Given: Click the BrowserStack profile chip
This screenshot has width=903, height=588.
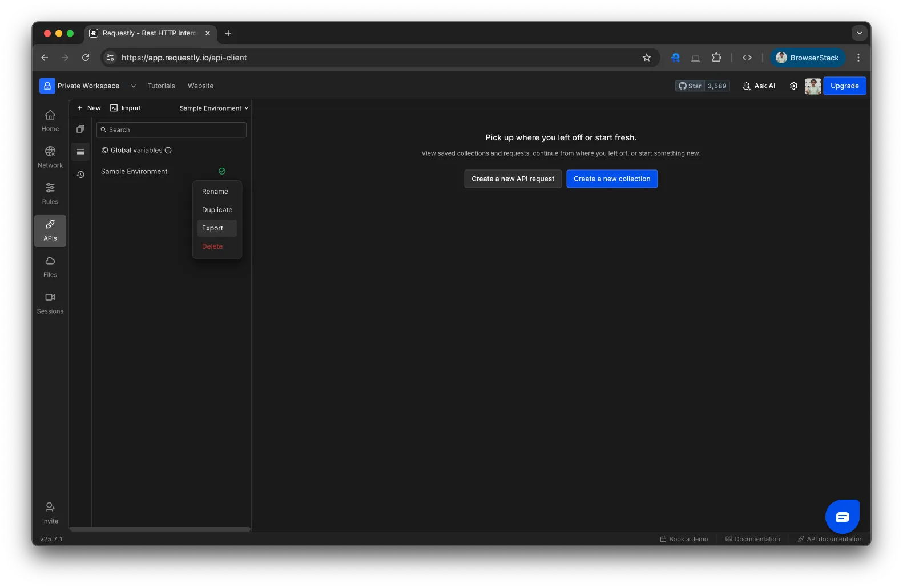Looking at the screenshot, I should tap(808, 58).
